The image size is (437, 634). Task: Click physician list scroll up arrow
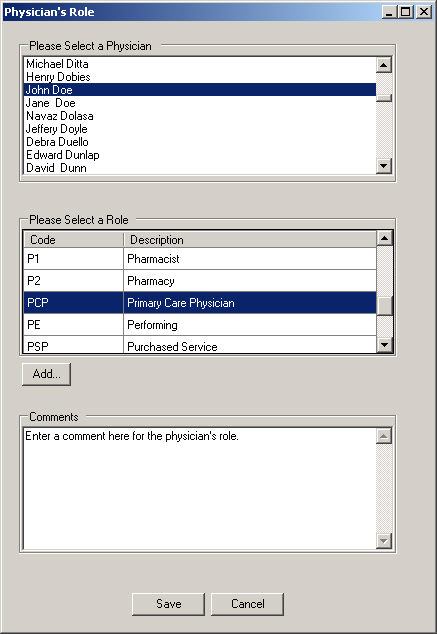click(384, 65)
